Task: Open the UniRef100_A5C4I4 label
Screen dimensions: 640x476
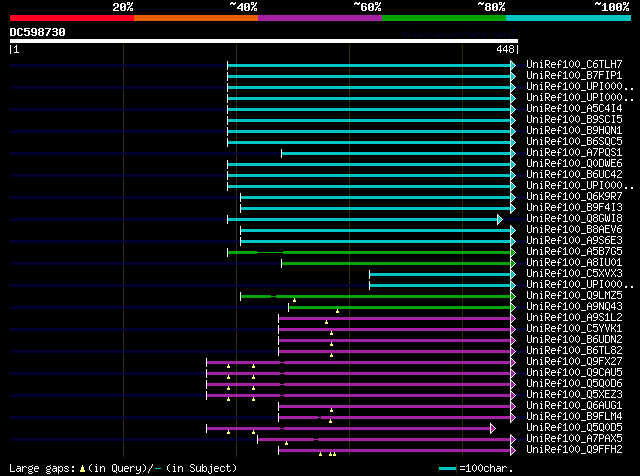Action: (574, 109)
